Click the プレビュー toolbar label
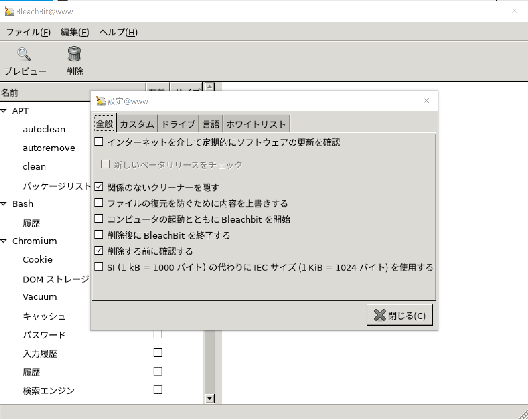 click(25, 71)
